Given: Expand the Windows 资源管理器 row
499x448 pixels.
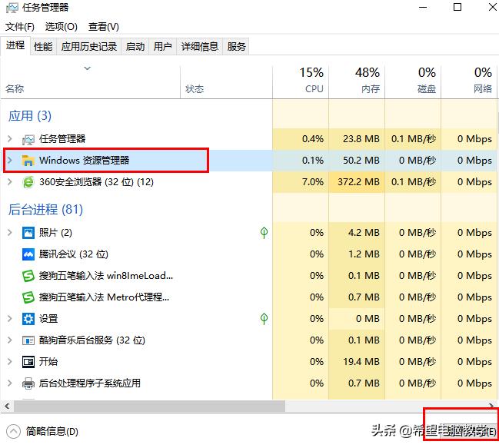Looking at the screenshot, I should tap(9, 160).
